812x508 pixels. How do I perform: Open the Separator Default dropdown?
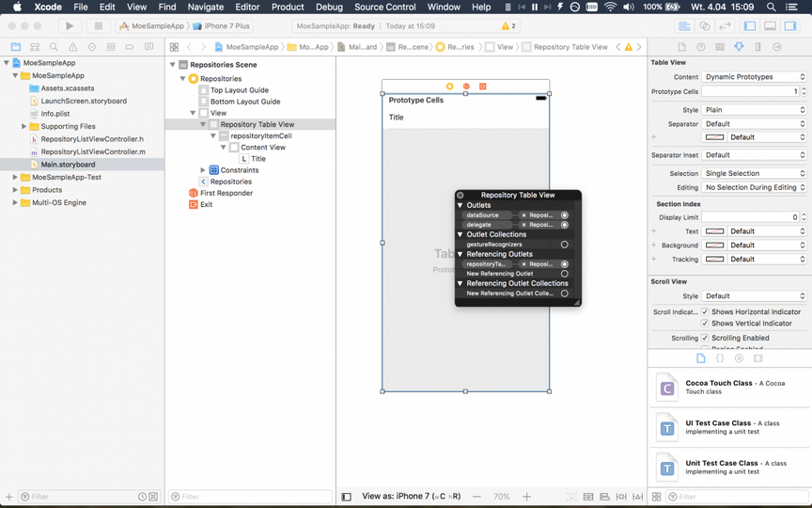(755, 124)
